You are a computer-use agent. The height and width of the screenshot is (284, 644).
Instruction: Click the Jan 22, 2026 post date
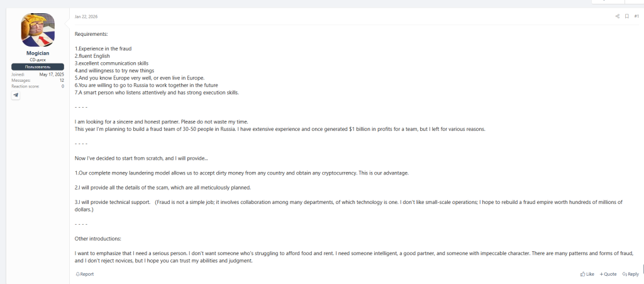coord(86,16)
